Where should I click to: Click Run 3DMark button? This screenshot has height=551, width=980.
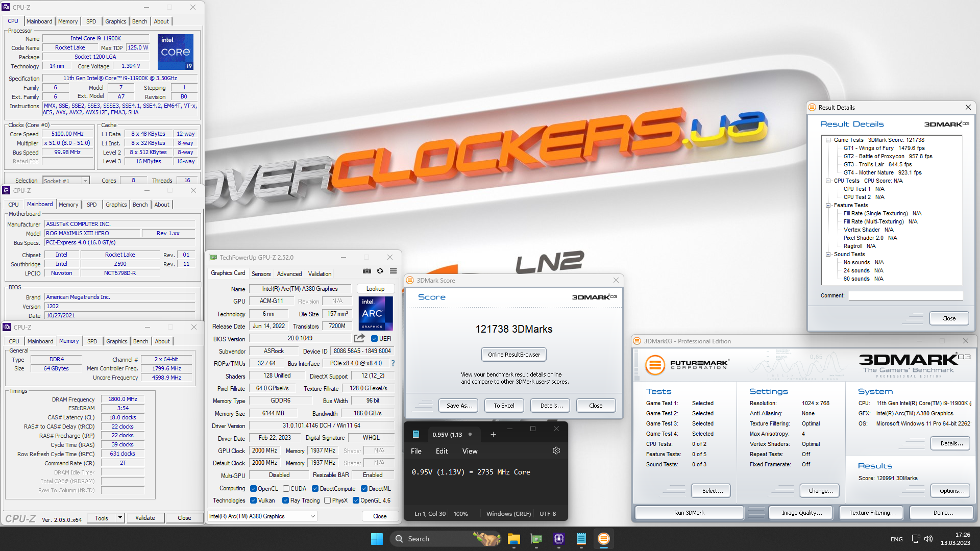point(689,513)
